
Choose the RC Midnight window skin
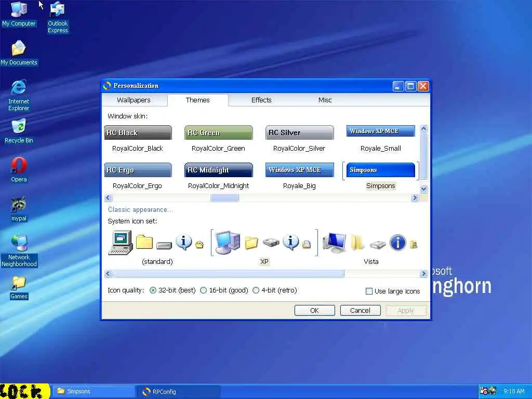click(219, 176)
